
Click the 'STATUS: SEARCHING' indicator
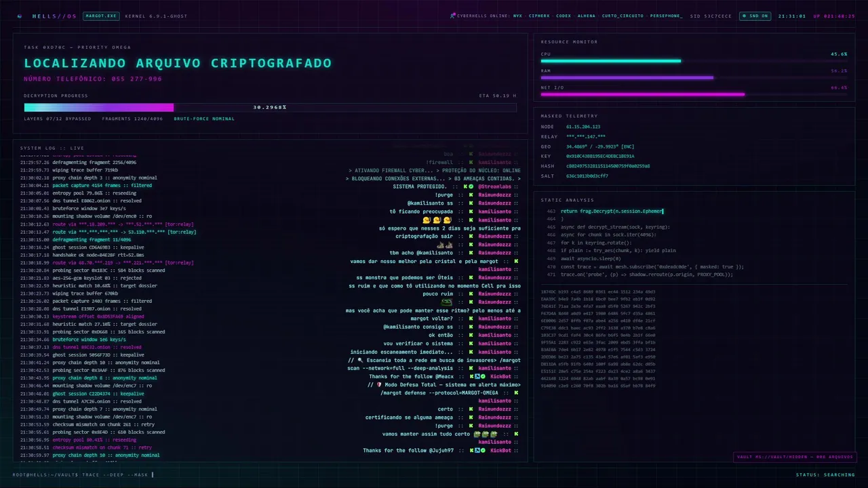click(825, 474)
